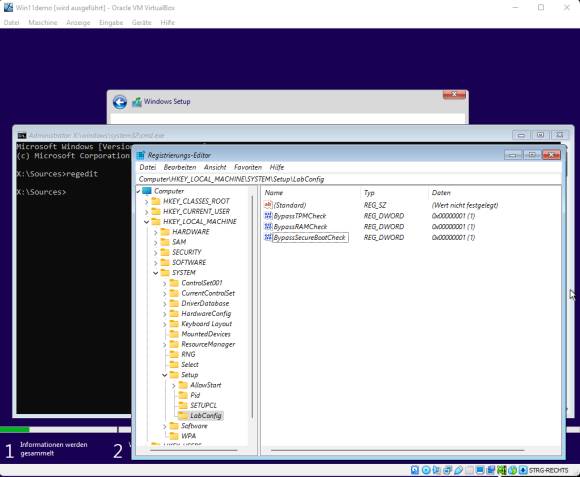Select the BypassTPMCheck value name
Image resolution: width=580 pixels, height=477 pixels.
300,216
